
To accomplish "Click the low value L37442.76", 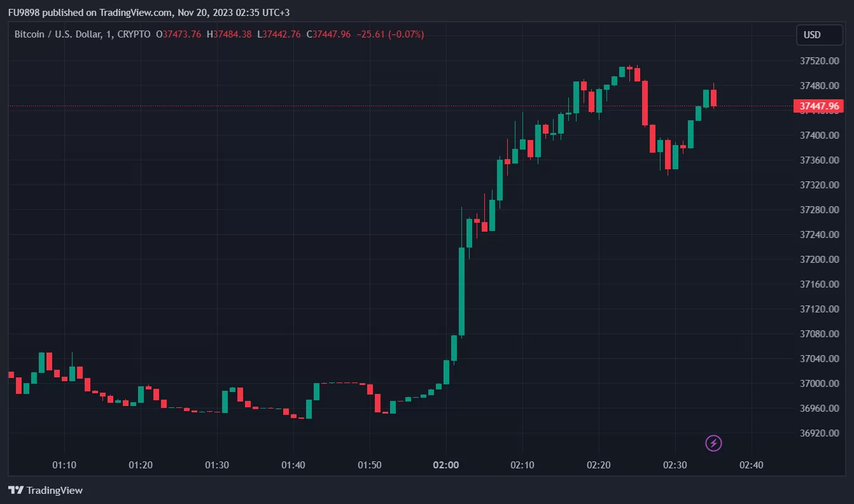I will (279, 34).
